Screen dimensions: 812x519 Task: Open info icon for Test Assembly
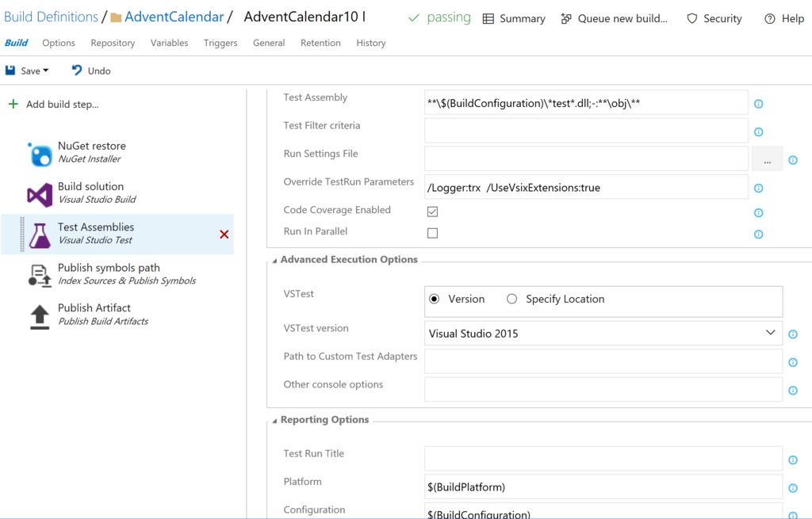(x=759, y=104)
